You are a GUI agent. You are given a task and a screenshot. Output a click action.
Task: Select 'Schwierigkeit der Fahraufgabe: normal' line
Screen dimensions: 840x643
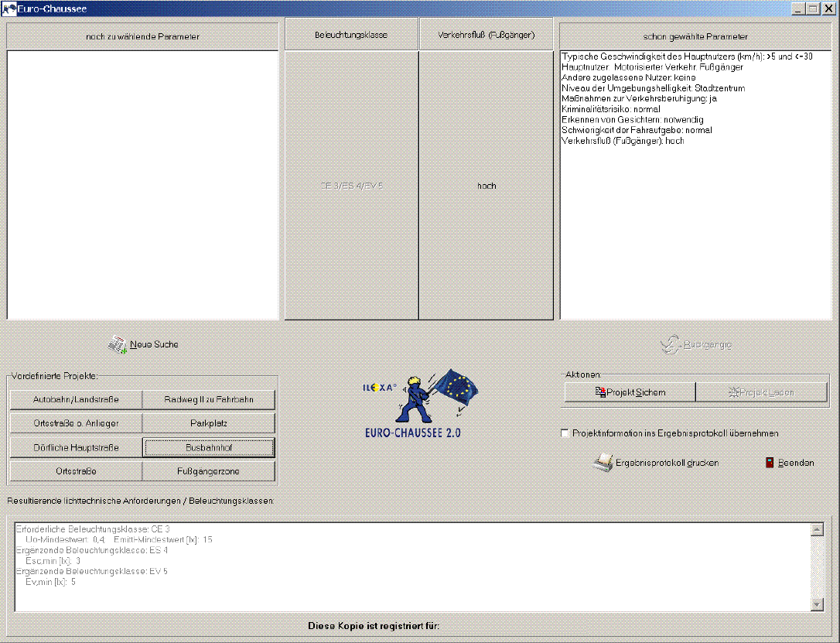click(x=637, y=130)
